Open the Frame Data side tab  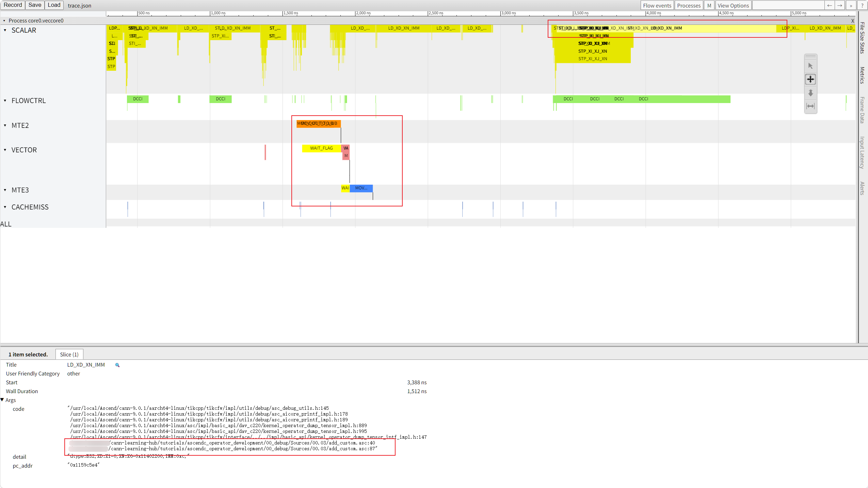(x=862, y=110)
